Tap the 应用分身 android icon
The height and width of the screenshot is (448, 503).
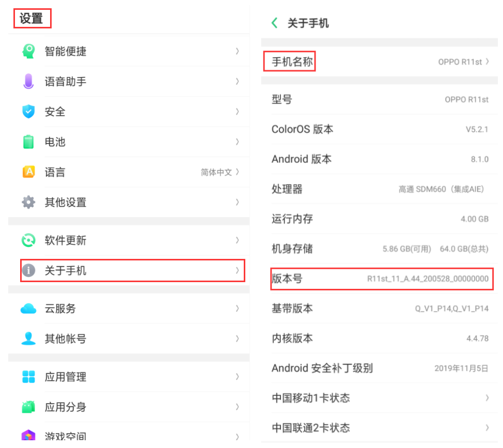(x=28, y=407)
